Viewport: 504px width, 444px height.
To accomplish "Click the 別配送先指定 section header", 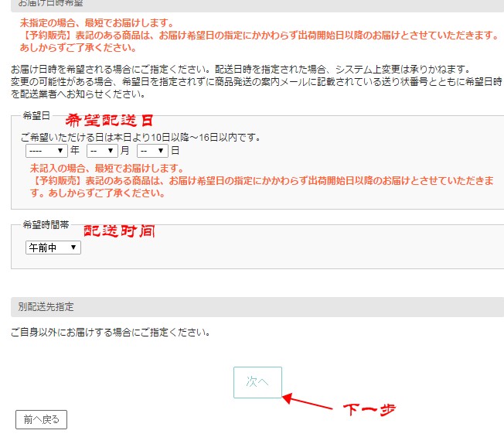I will click(46, 307).
